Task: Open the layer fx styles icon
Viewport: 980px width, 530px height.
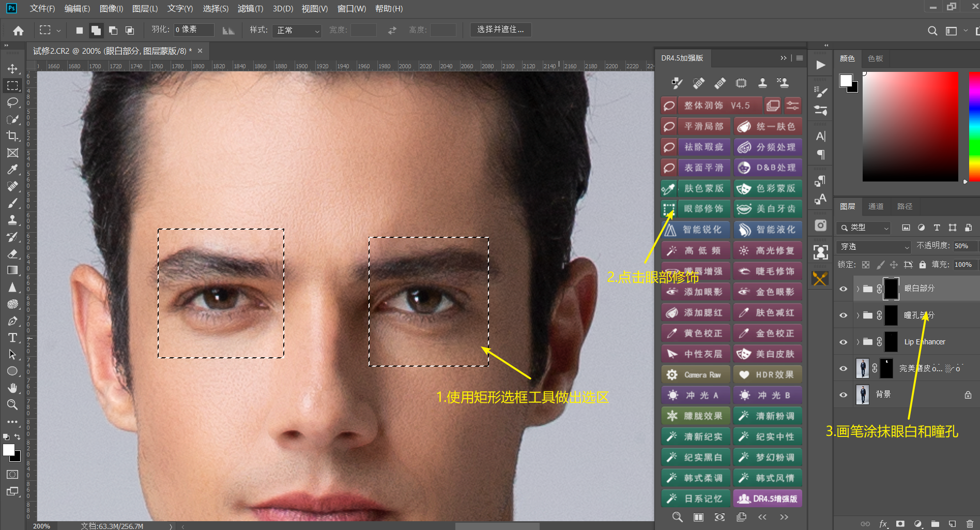Action: click(x=883, y=524)
